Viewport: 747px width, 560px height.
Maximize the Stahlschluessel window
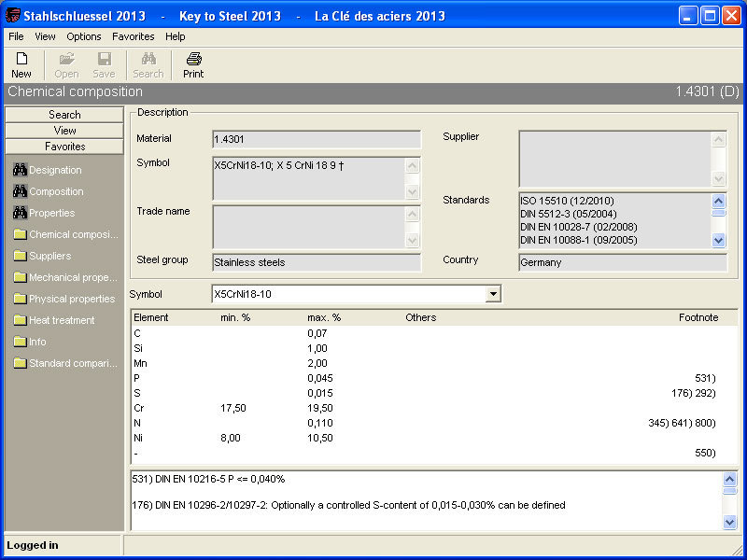pyautogui.click(x=710, y=16)
